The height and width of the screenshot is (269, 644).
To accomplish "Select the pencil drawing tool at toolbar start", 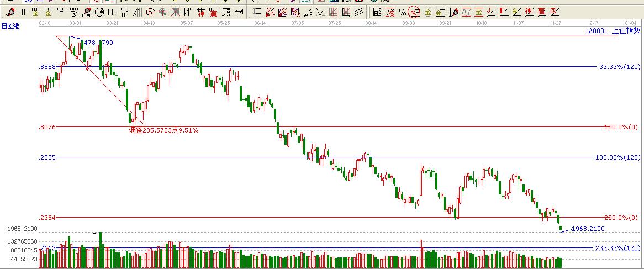I will click(x=11, y=12).
